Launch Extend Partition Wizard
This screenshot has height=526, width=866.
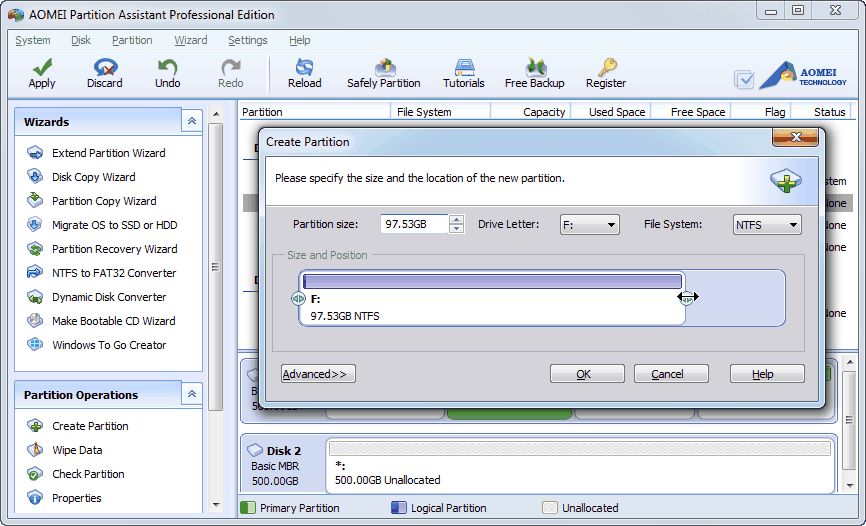[108, 153]
